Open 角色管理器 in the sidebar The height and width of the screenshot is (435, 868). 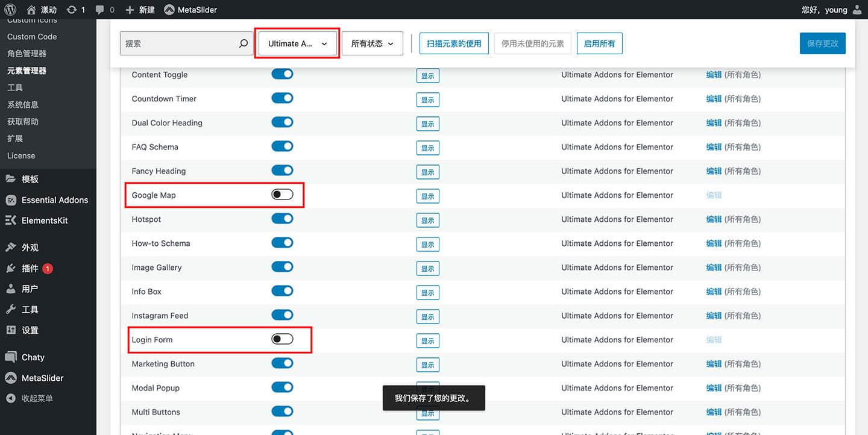click(27, 54)
